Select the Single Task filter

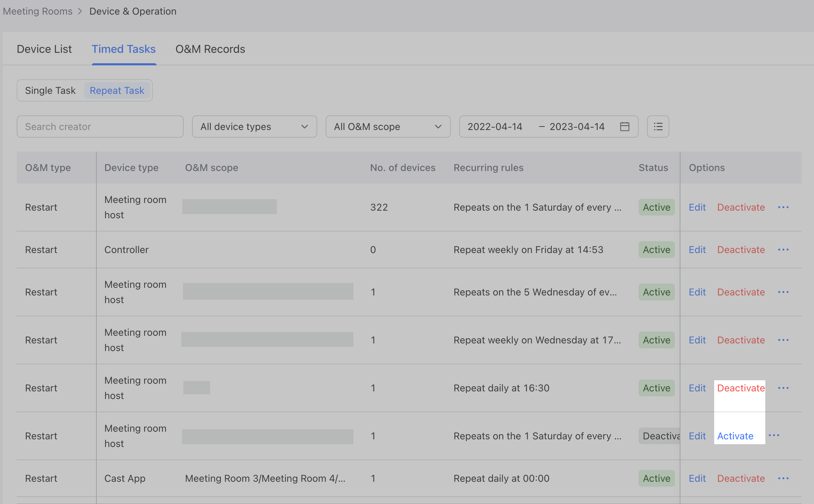pyautogui.click(x=50, y=90)
